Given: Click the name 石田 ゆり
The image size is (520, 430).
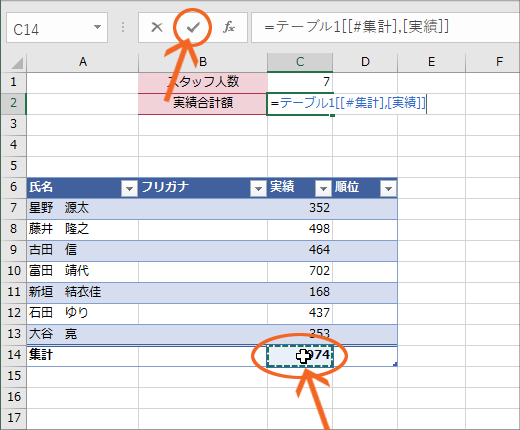Looking at the screenshot, I should (x=59, y=313).
